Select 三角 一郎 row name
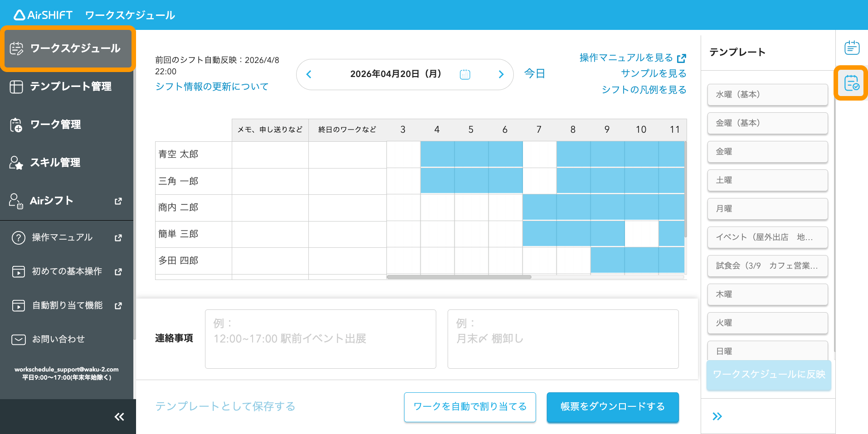Screen dimensions: 868x434 pos(178,181)
